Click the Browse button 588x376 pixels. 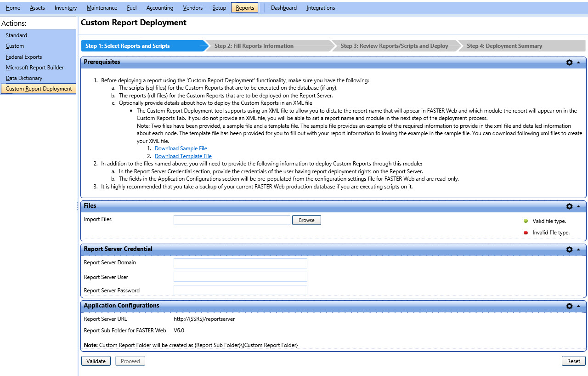point(306,220)
